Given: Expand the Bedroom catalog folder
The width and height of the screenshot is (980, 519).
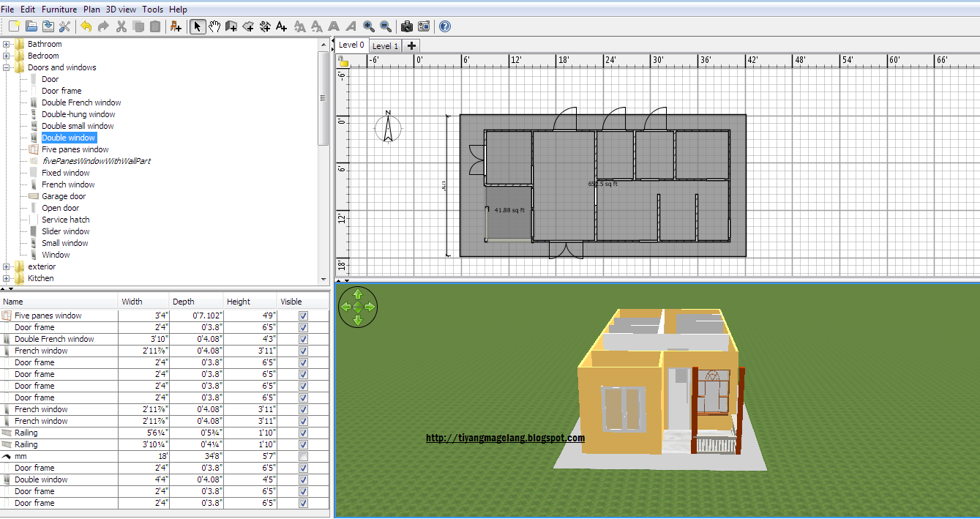Looking at the screenshot, I should pos(7,56).
